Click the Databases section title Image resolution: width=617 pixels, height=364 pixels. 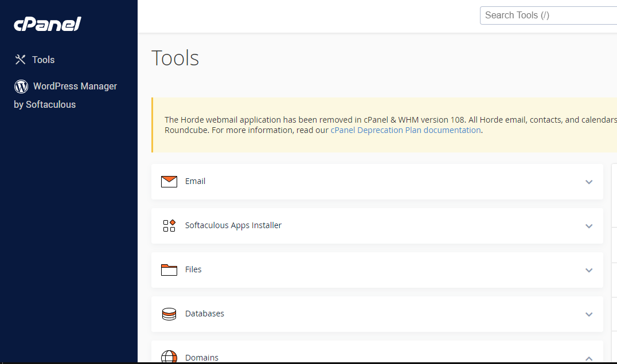click(204, 314)
